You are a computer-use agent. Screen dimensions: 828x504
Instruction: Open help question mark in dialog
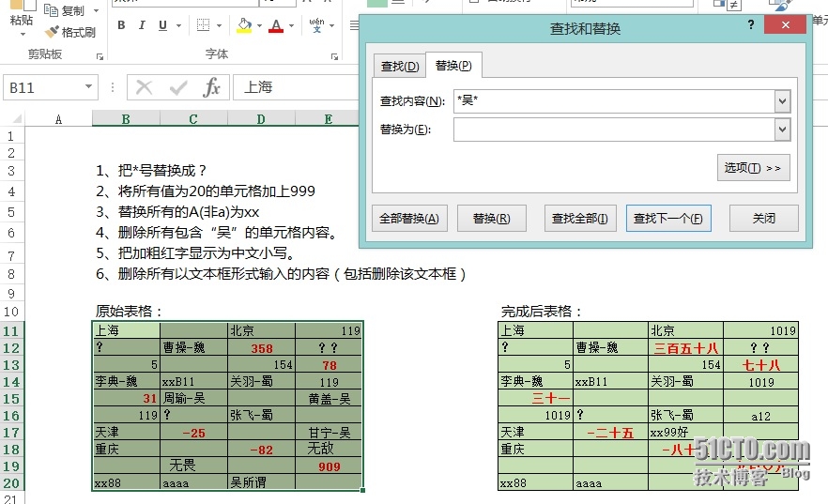coord(751,24)
